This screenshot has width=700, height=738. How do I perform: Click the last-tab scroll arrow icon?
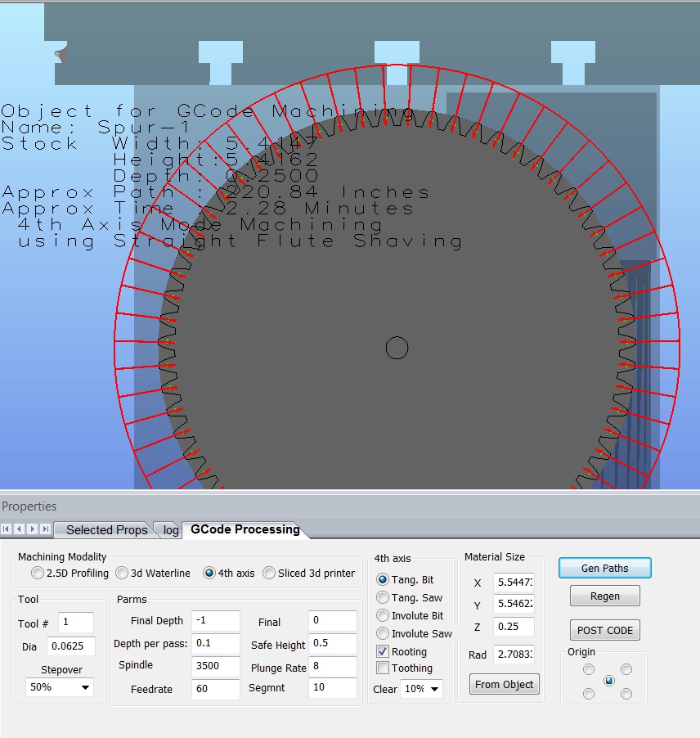(46, 529)
